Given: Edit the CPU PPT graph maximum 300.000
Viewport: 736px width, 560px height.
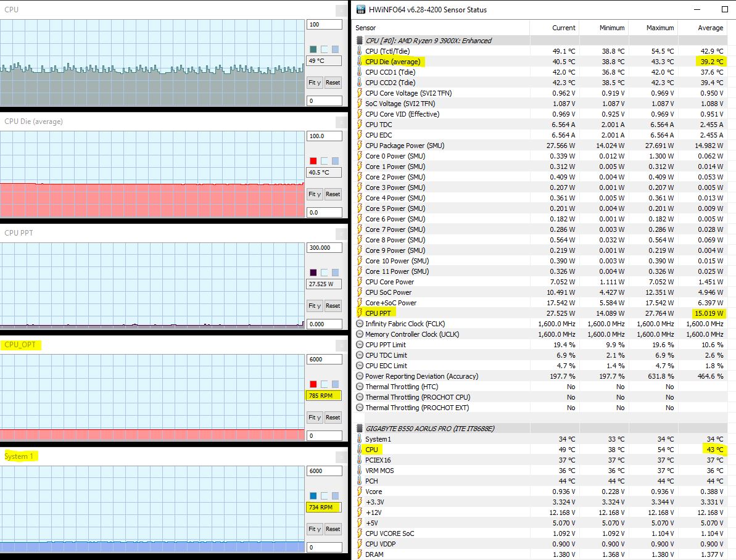Looking at the screenshot, I should tap(324, 248).
